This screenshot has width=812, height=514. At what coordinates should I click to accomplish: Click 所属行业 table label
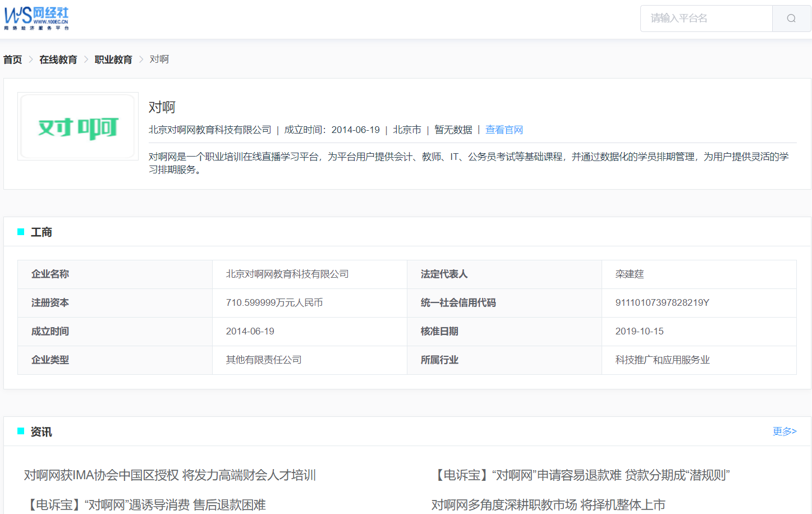pyautogui.click(x=440, y=360)
